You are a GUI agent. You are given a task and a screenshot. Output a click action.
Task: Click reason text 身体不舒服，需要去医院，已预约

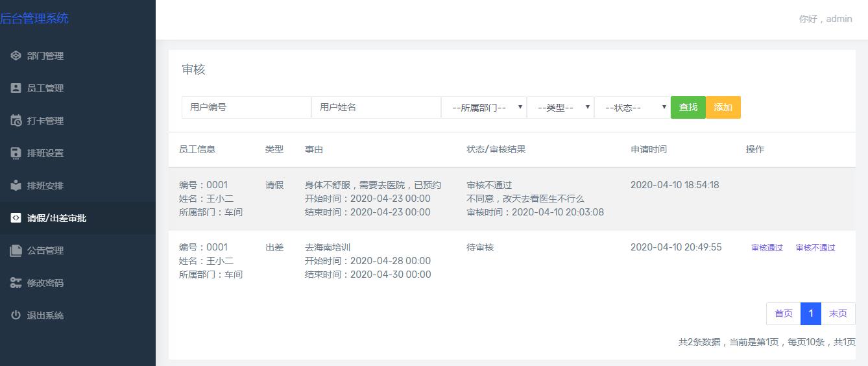point(373,185)
